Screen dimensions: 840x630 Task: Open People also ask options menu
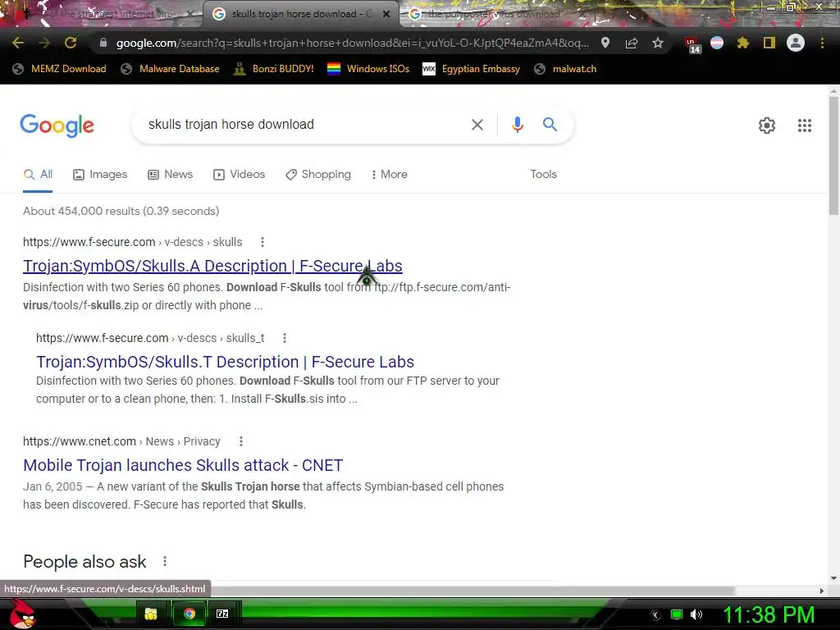[165, 561]
